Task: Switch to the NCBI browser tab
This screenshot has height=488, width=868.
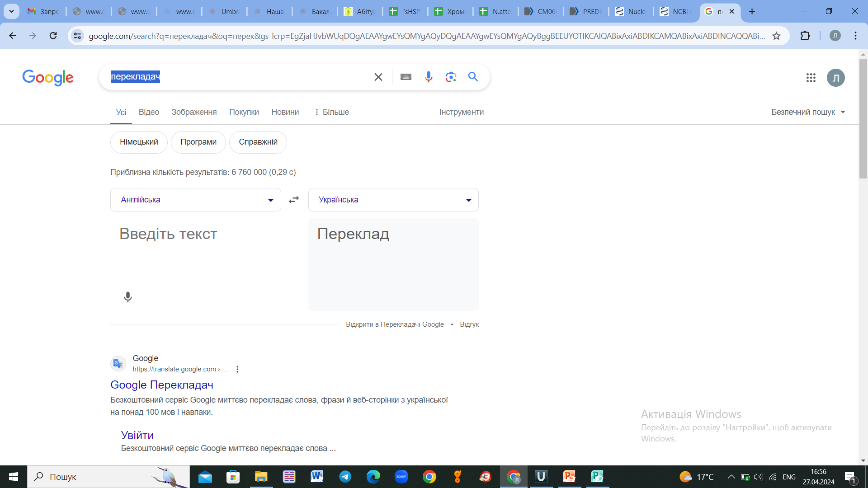Action: click(x=675, y=11)
